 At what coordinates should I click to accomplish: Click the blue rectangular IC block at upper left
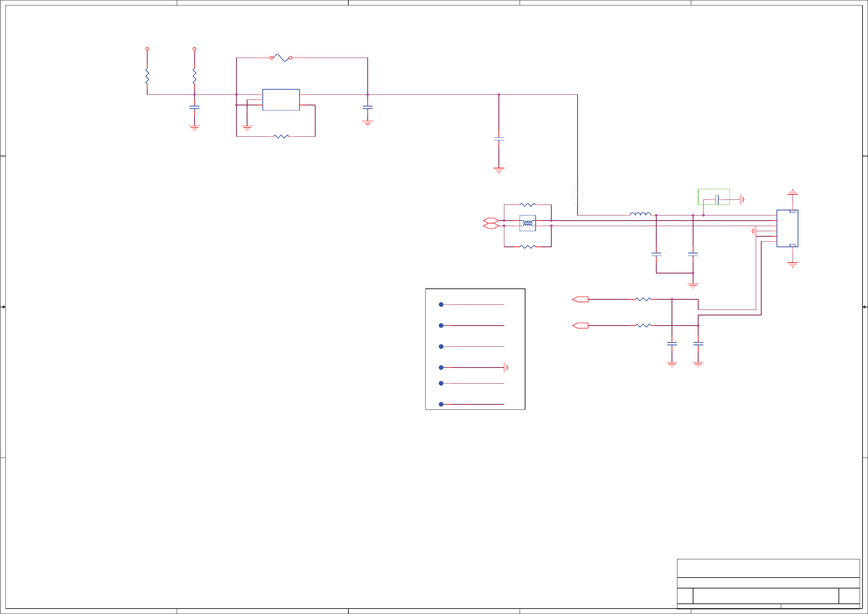point(281,100)
